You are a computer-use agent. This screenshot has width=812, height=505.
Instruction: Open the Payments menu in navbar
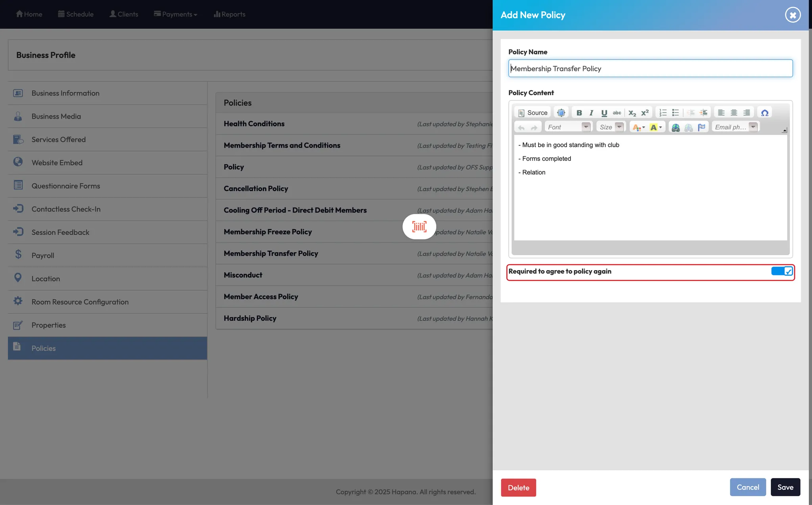(x=176, y=14)
